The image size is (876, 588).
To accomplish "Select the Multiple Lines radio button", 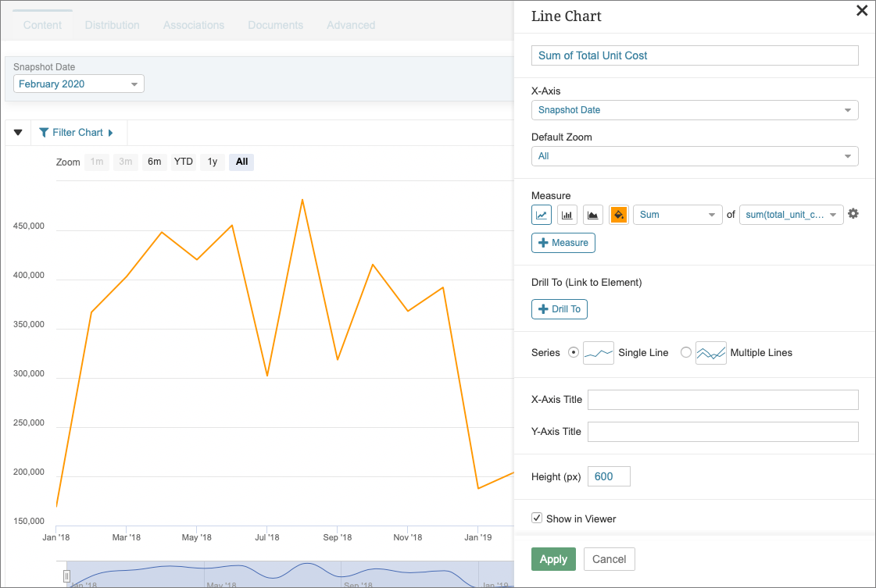I will [685, 352].
